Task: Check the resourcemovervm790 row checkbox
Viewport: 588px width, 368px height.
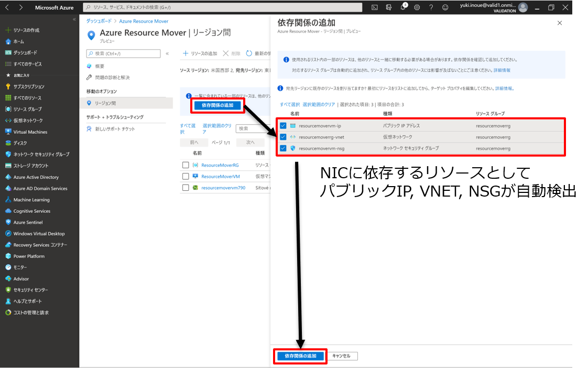Action: tap(185, 188)
